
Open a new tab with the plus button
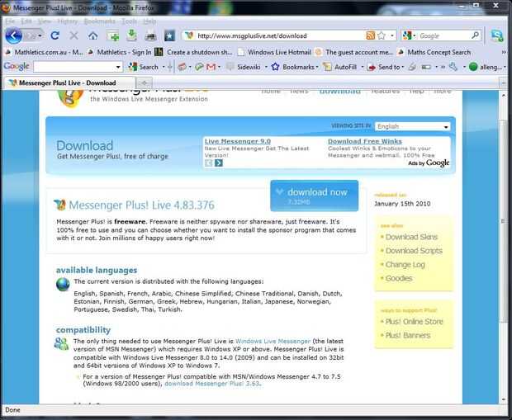pyautogui.click(x=145, y=83)
